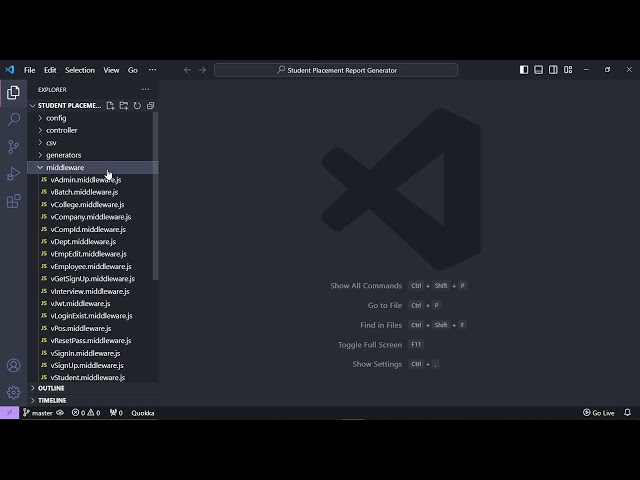The image size is (640, 480).
Task: Click the Go Forward navigation arrow
Action: [x=202, y=70]
